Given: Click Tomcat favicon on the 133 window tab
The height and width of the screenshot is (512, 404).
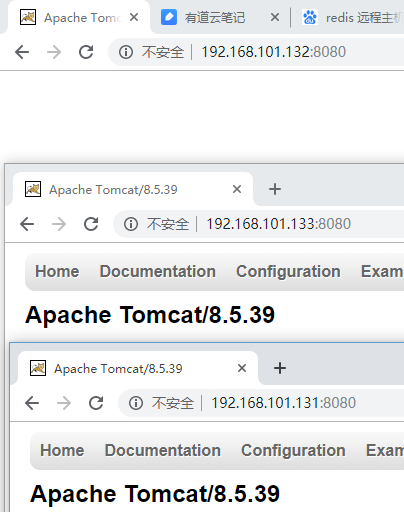Looking at the screenshot, I should pos(33,189).
